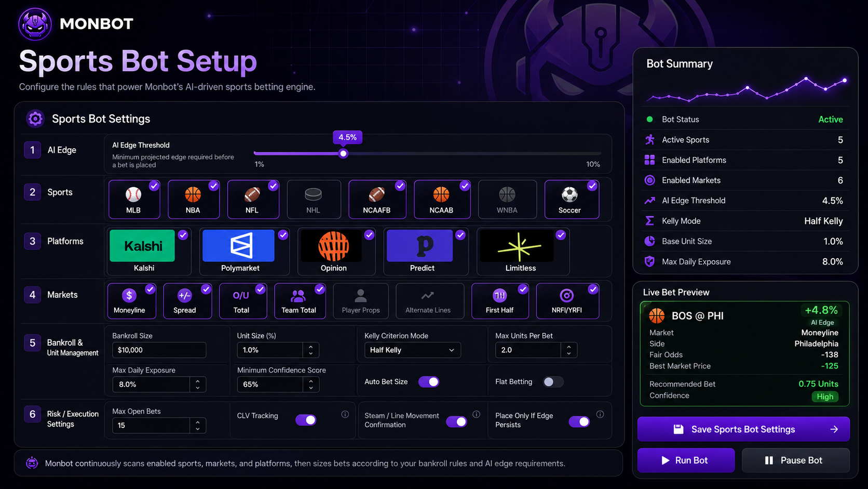Click the Unit Size 1.0% field
The image size is (868, 489).
click(x=270, y=350)
